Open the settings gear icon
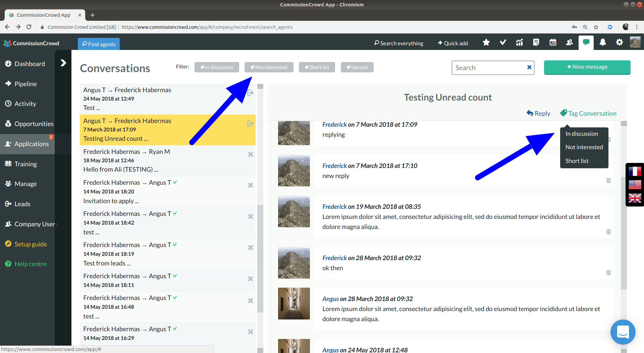 (x=619, y=43)
